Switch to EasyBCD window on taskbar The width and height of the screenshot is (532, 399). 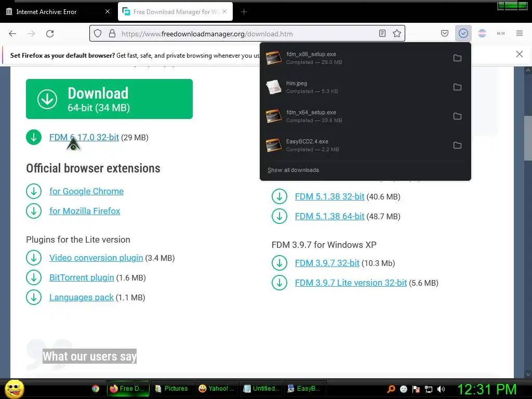click(x=304, y=389)
